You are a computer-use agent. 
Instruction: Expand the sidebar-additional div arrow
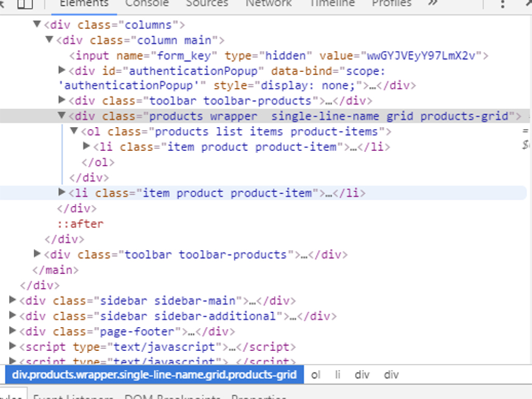[13, 316]
